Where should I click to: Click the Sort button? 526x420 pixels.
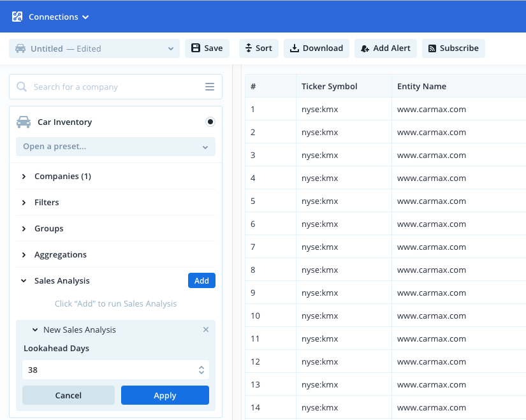[259, 48]
